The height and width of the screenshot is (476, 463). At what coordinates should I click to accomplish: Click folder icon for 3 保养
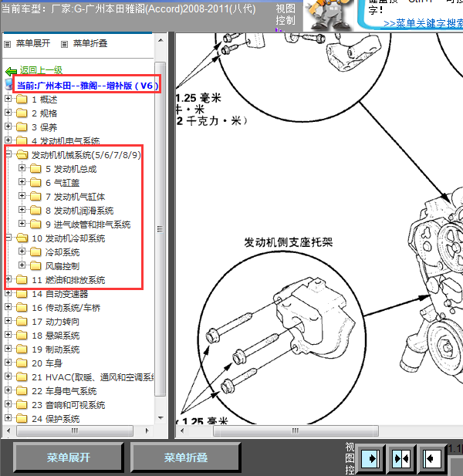coord(22,127)
